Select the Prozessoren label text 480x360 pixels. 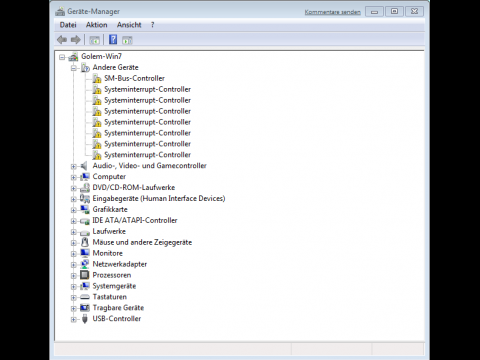(x=112, y=275)
